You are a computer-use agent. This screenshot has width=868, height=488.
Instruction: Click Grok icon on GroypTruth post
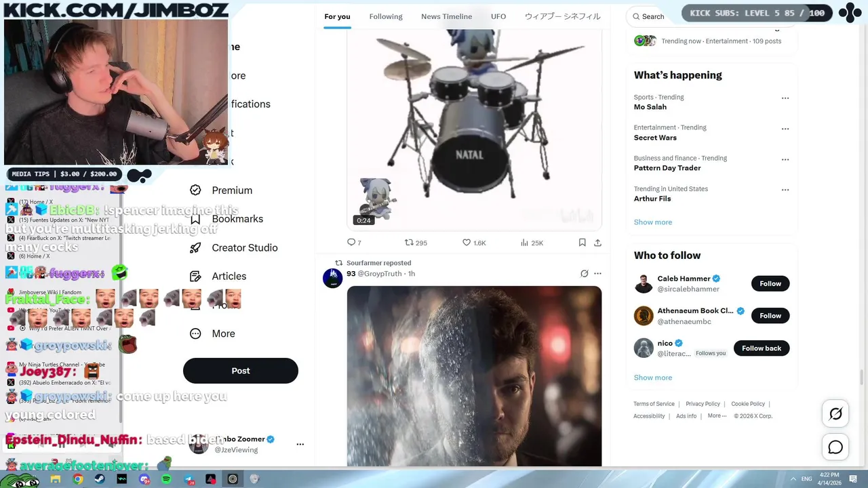[x=584, y=274]
